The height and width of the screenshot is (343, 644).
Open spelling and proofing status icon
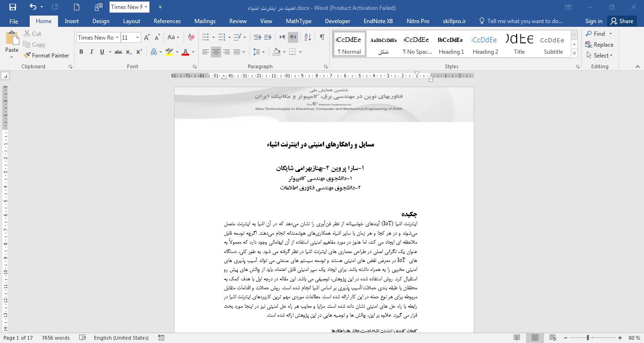coord(83,337)
